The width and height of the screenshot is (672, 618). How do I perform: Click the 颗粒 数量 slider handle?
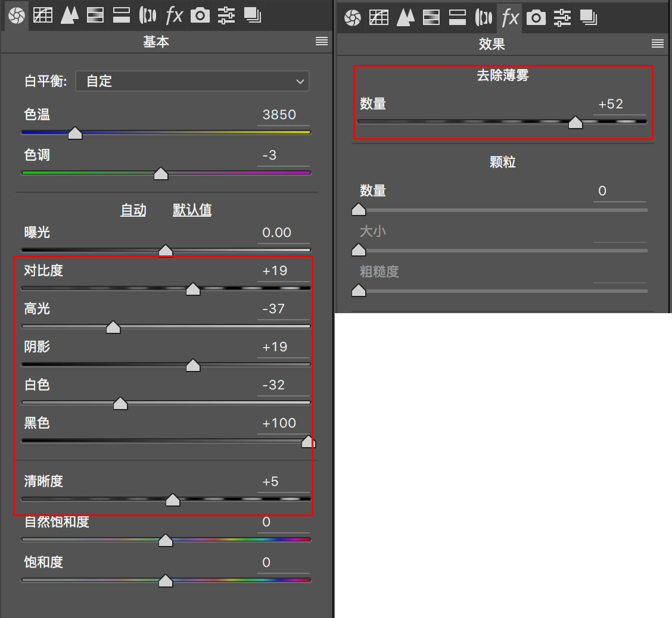(359, 210)
